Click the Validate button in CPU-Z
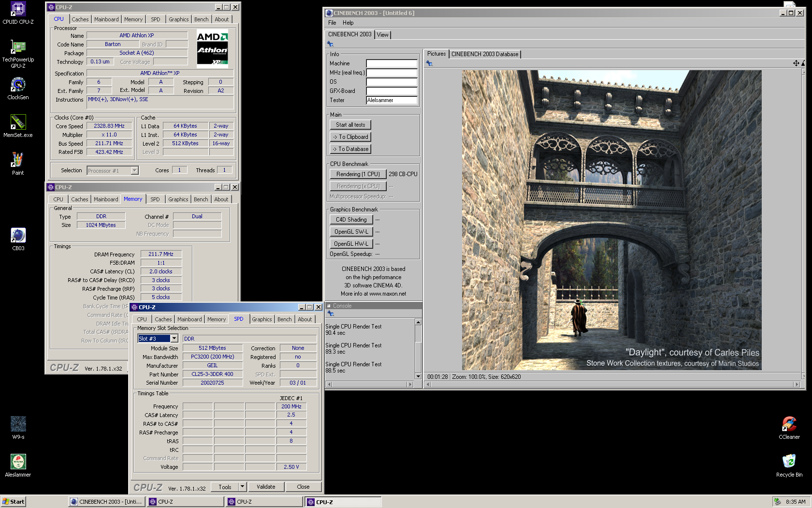Screen dimensions: 812x508 tap(266, 487)
